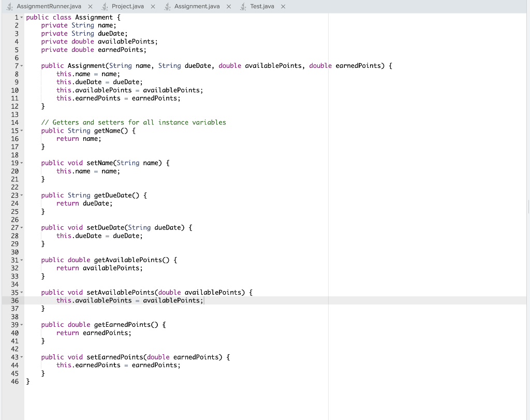Viewport: 530px width, 420px height.
Task: Click 'public class Assignment {' declaration
Action: point(73,17)
